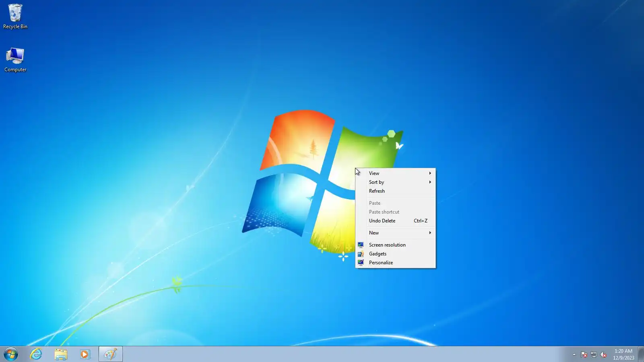The width and height of the screenshot is (644, 362).
Task: Launch Windows Media Player from taskbar
Action: (85, 354)
